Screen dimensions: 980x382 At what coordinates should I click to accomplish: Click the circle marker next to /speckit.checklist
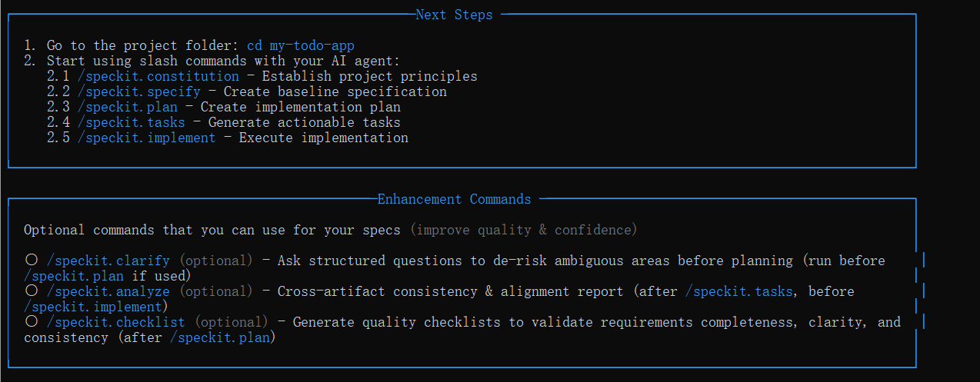tap(32, 322)
